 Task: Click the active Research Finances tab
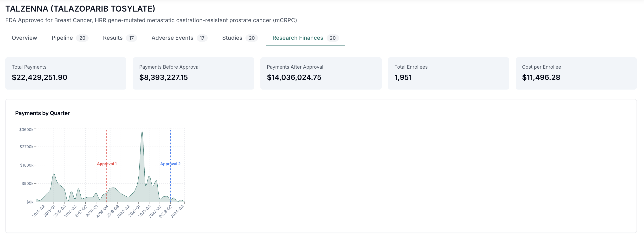point(297,38)
